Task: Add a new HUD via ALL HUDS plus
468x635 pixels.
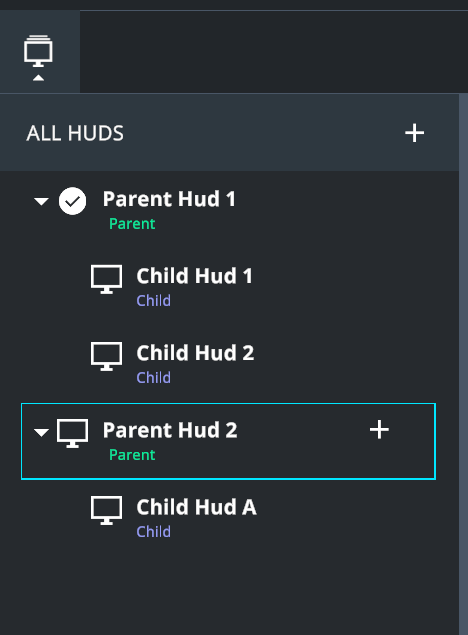Action: [x=414, y=133]
